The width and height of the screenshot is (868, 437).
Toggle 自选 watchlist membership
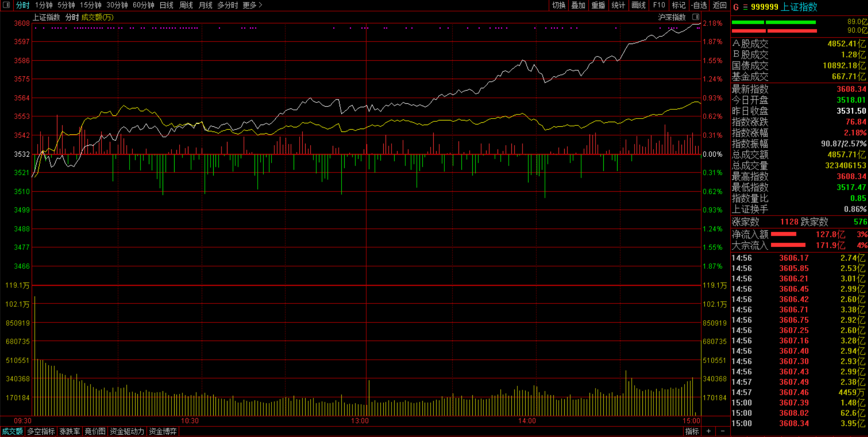699,5
